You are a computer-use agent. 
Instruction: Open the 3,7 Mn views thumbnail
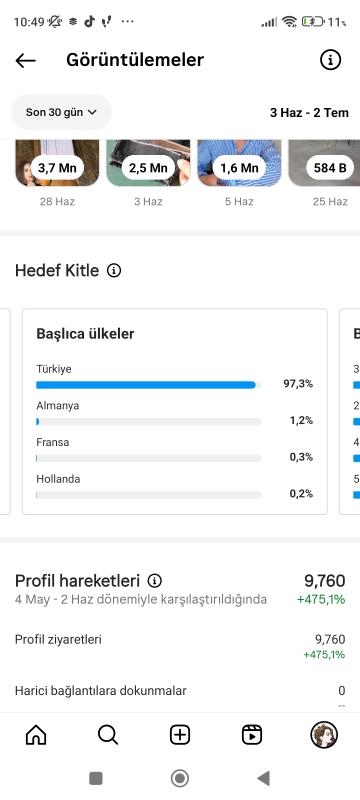[x=57, y=163]
